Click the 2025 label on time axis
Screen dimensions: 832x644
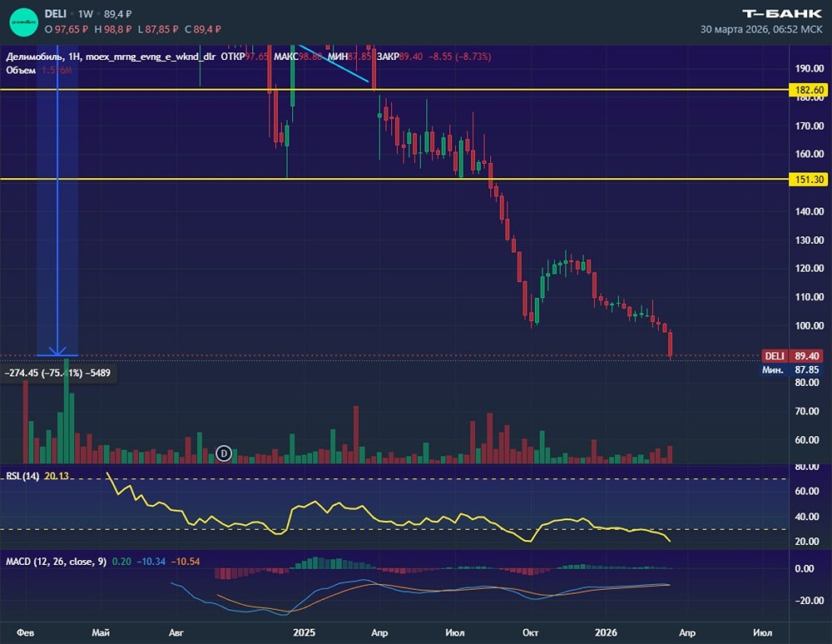coord(304,632)
